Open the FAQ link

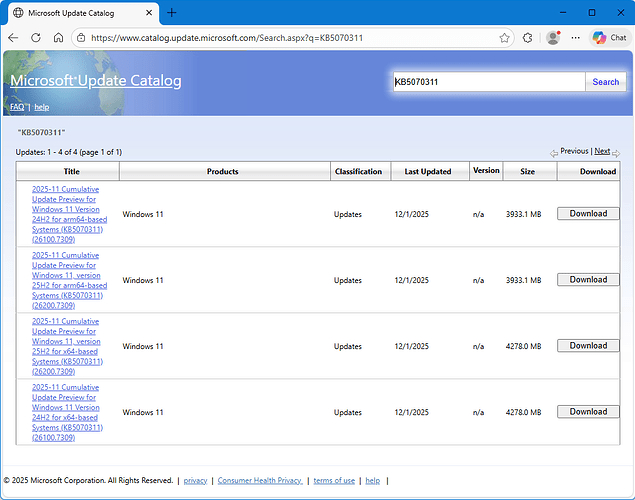point(17,107)
